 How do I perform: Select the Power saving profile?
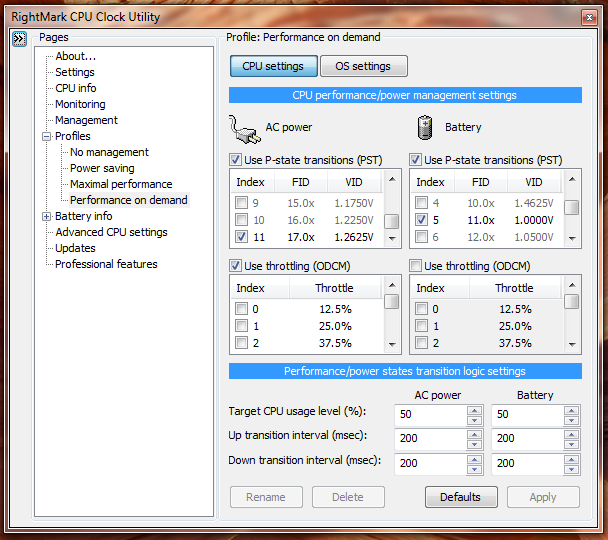click(102, 168)
